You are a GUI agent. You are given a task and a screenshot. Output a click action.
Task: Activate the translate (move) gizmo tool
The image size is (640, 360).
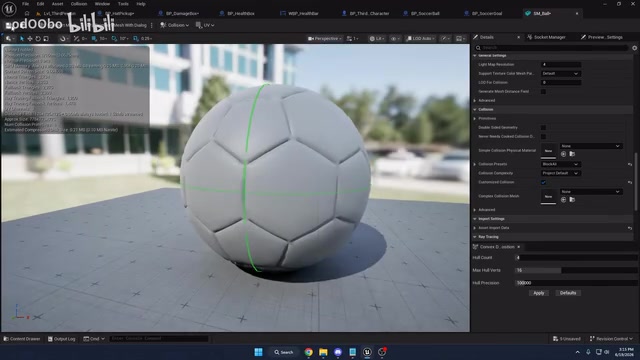(x=30, y=38)
